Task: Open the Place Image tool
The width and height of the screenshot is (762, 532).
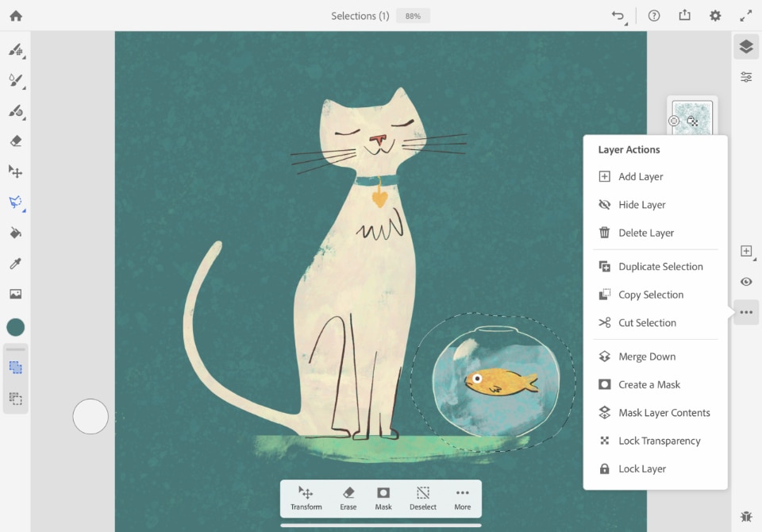Action: [x=15, y=294]
